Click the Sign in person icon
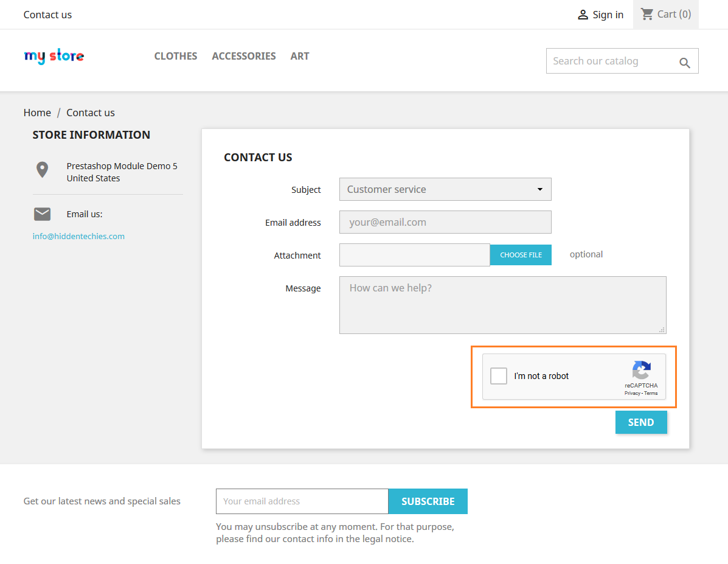This screenshot has height=564, width=728. click(583, 15)
